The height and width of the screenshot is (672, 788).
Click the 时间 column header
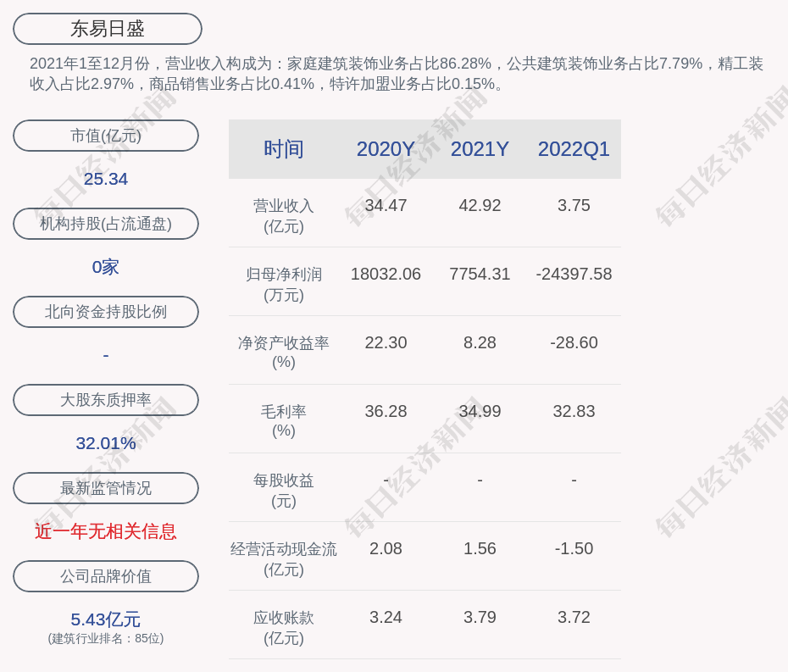(x=284, y=149)
